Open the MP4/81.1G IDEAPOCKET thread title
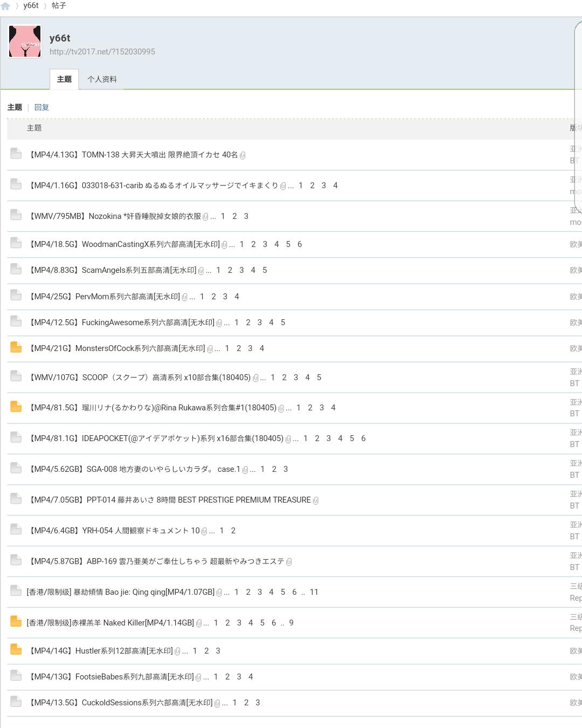582x728 pixels. tap(156, 438)
